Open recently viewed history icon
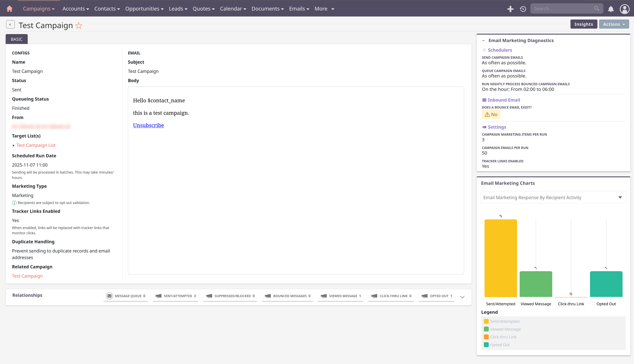The height and width of the screenshot is (364, 634). pyautogui.click(x=523, y=9)
